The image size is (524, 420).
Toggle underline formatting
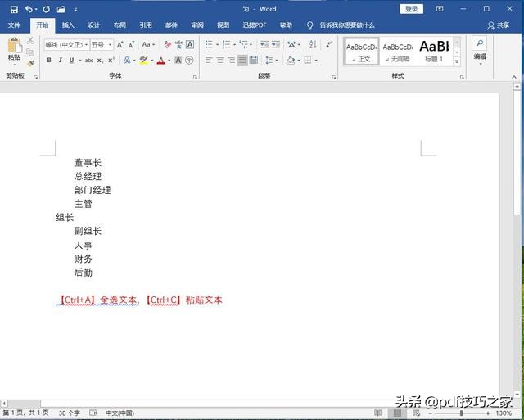[x=71, y=61]
